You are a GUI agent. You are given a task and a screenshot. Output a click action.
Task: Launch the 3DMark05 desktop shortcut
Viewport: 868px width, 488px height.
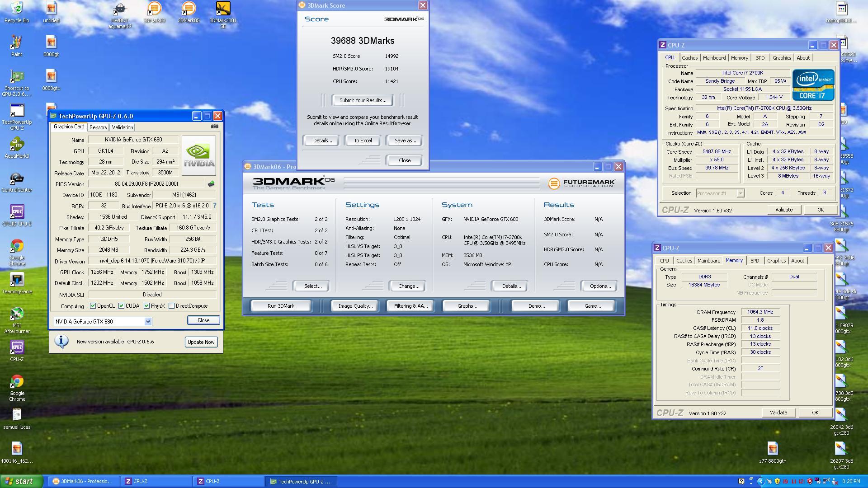189,12
